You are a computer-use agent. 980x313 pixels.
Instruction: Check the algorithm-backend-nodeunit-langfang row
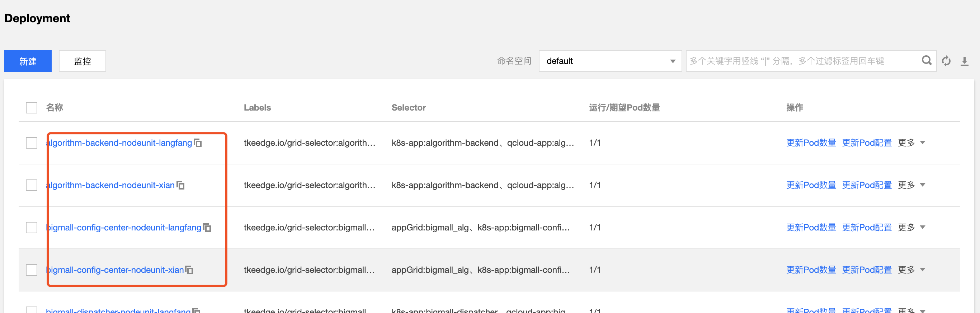32,143
